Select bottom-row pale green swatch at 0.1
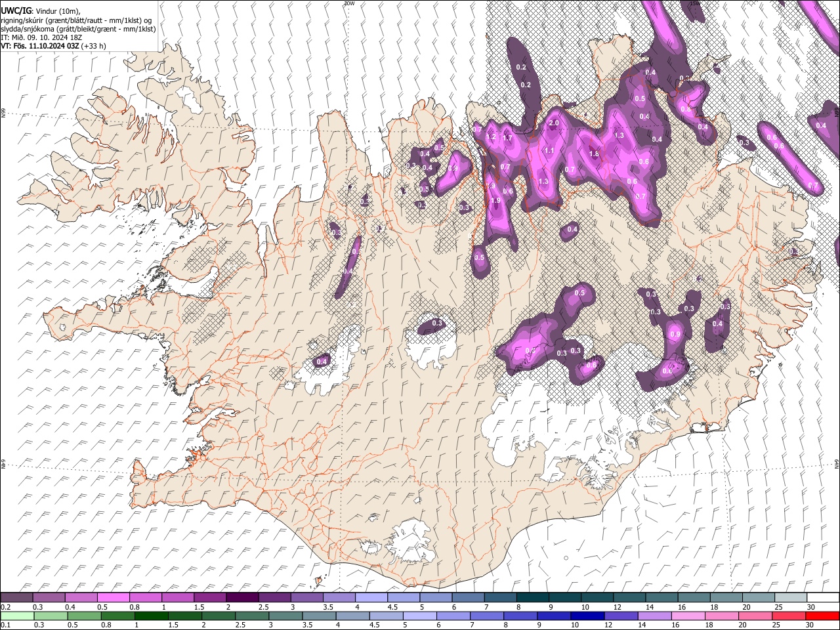This screenshot has width=840, height=630. point(17,616)
